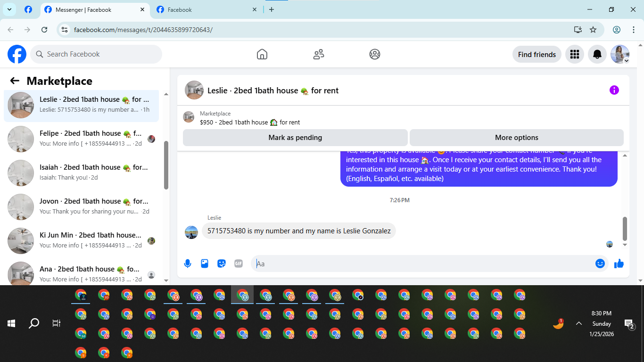Send a voice clip with microphone icon
644x362 pixels.
tap(188, 263)
